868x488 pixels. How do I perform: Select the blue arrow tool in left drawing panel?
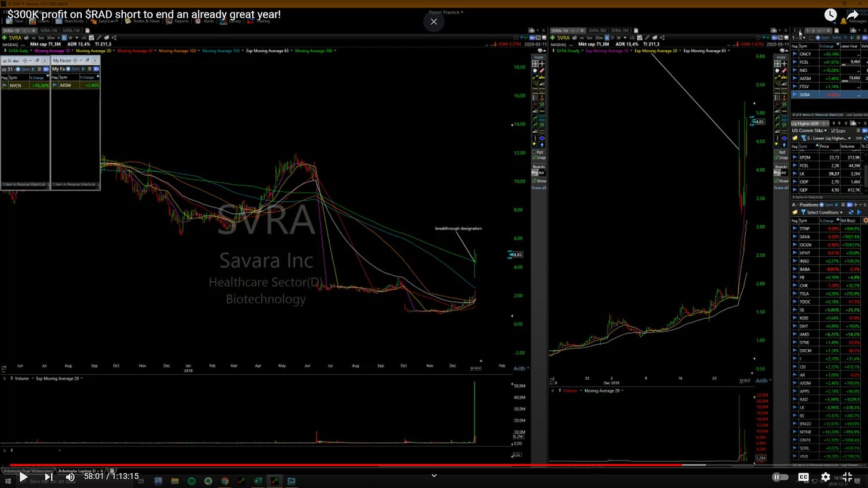542,144
